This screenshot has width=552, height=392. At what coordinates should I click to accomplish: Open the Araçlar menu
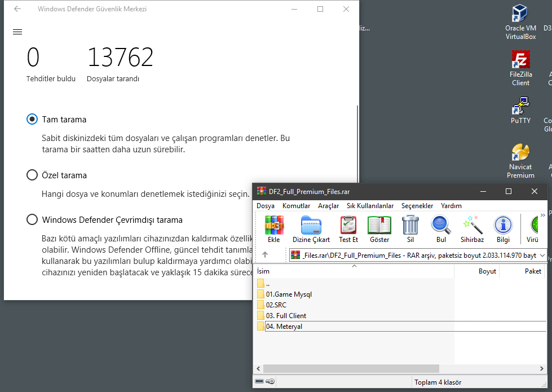pos(328,206)
